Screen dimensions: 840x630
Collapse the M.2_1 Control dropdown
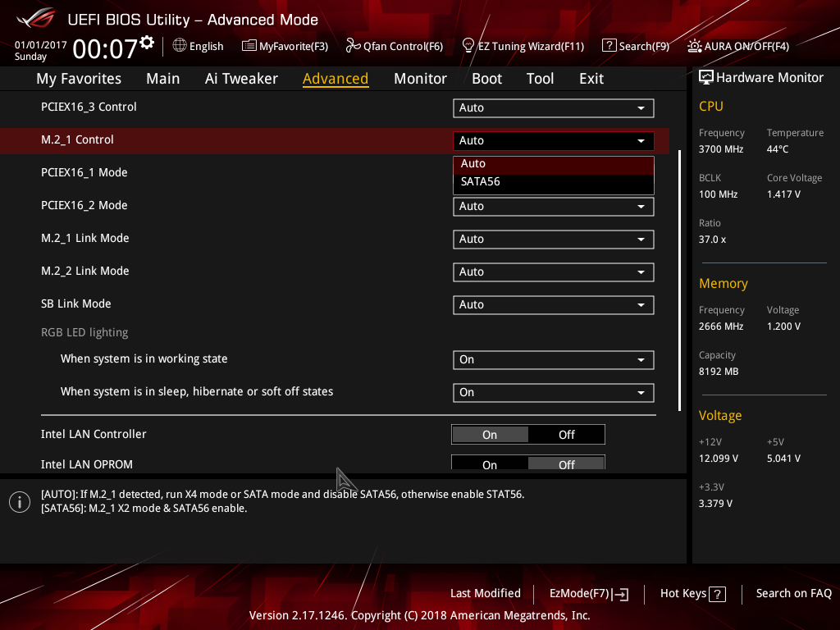[553, 140]
